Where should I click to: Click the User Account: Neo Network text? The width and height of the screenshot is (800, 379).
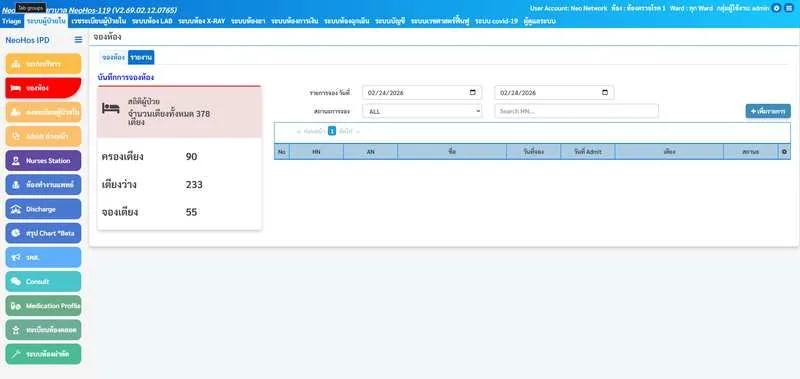pos(568,8)
